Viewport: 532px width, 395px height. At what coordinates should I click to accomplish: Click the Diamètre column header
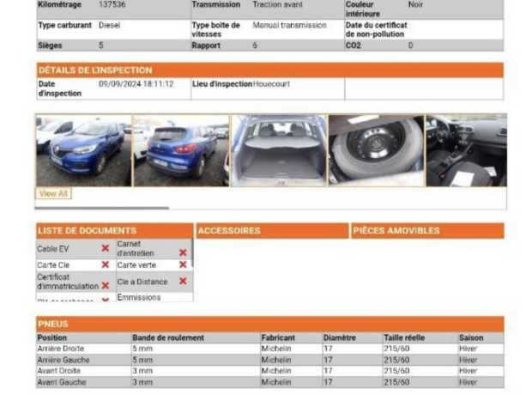pos(340,337)
